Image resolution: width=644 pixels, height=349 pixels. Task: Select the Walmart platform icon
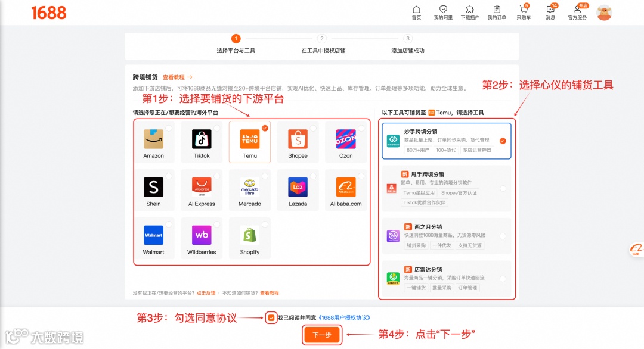154,235
